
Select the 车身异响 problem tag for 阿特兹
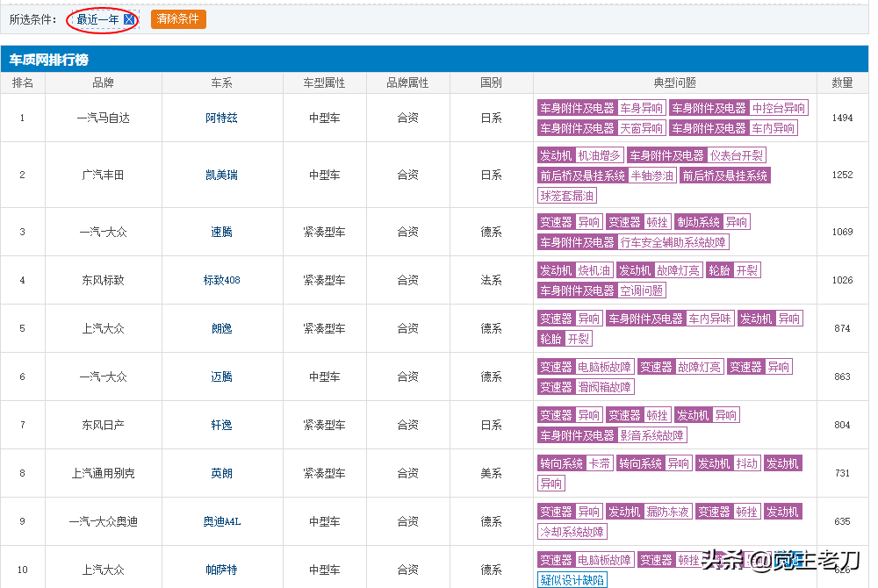coord(641,108)
